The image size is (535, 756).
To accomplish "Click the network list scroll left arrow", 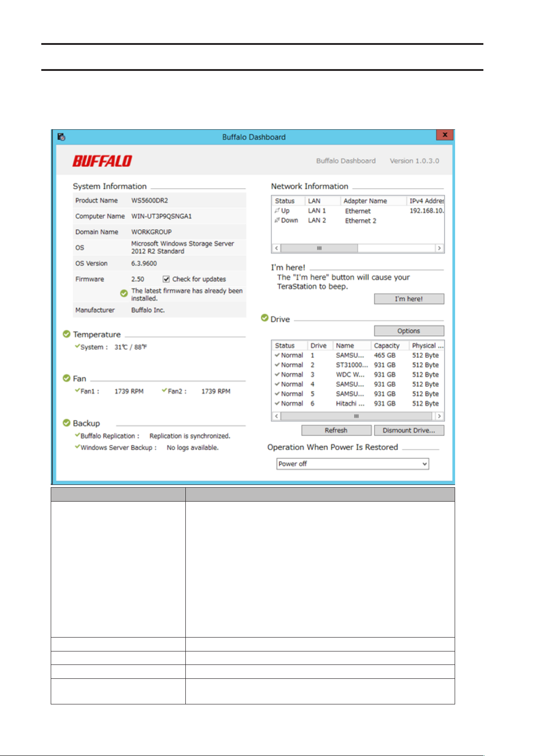I will coord(276,248).
